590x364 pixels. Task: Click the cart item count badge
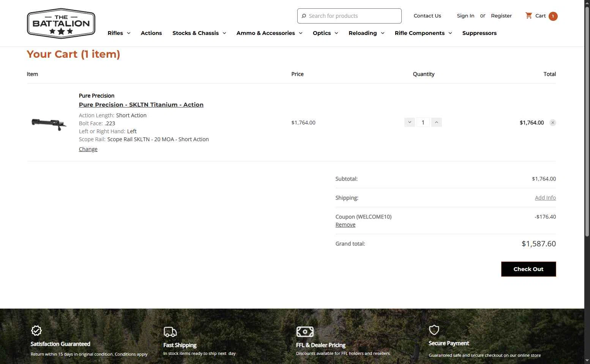point(553,16)
